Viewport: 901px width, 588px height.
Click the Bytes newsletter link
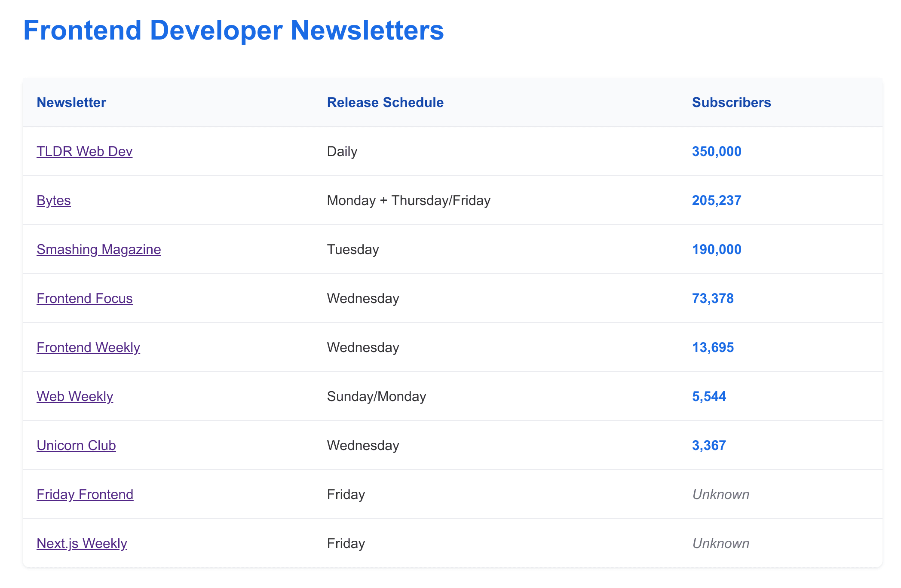pyautogui.click(x=54, y=200)
